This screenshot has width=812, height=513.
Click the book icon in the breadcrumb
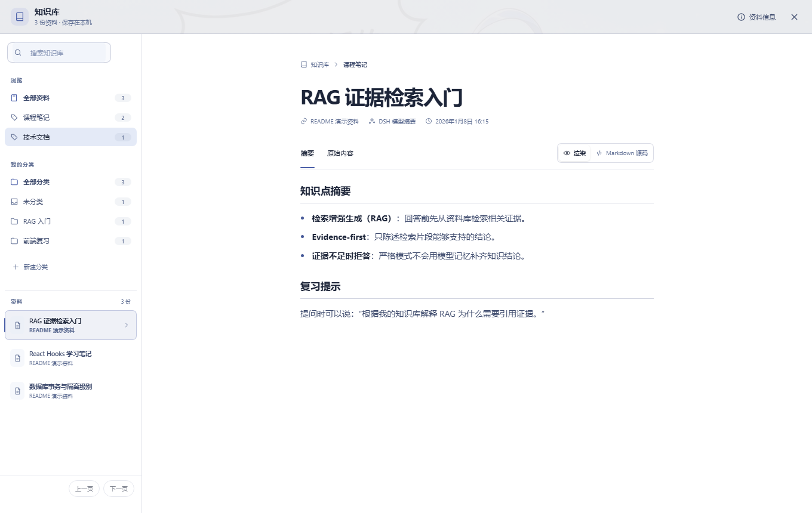(304, 64)
